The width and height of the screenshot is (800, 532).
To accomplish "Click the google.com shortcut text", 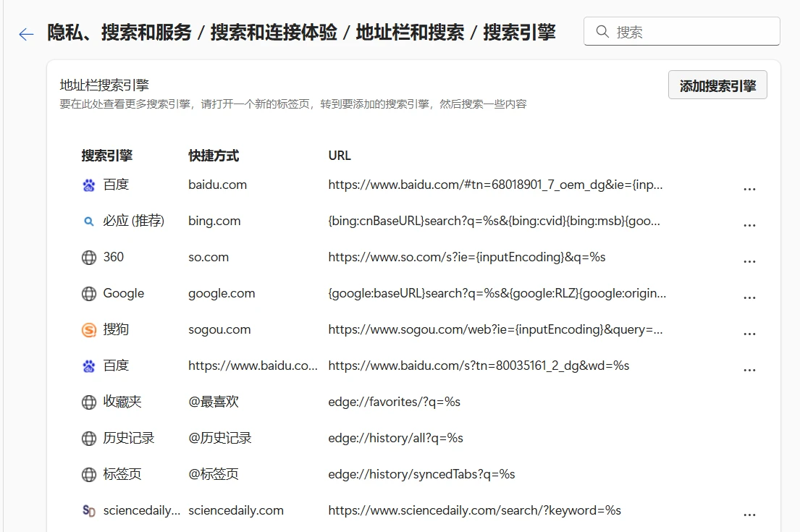I will pyautogui.click(x=222, y=293).
